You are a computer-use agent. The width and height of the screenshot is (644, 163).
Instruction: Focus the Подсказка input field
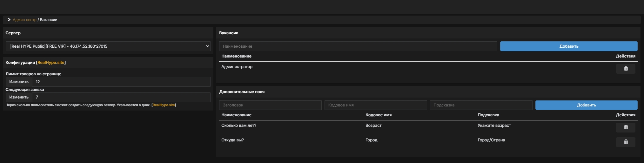click(481, 105)
